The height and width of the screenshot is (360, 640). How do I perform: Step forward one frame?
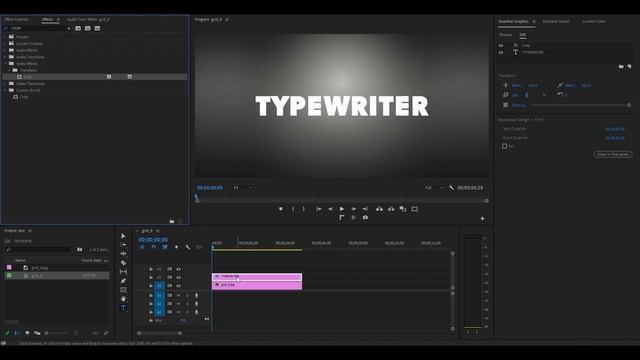(353, 209)
